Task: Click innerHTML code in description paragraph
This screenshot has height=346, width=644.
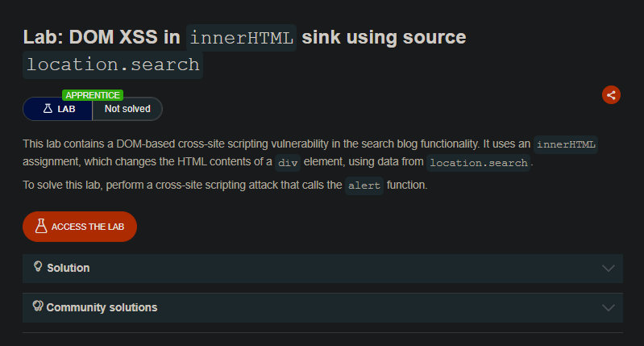Action: (x=566, y=144)
